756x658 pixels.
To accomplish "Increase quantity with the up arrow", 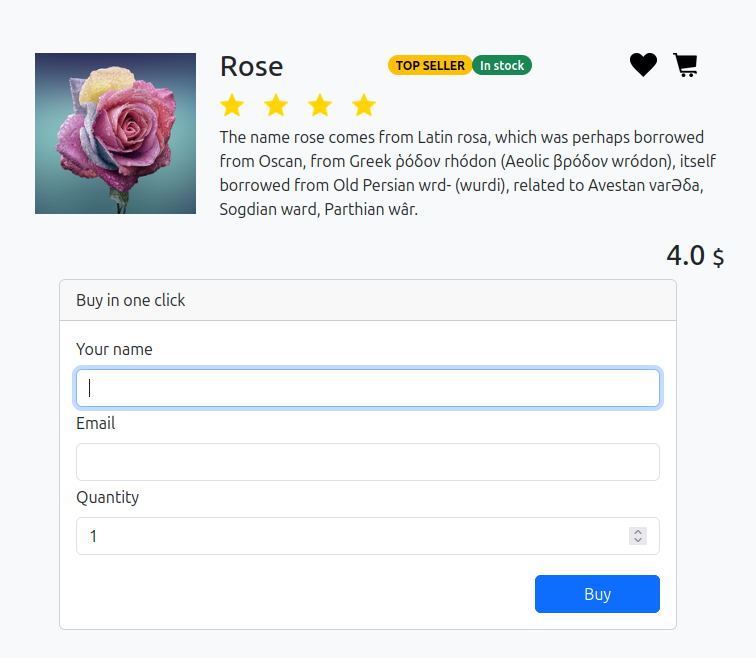I will (638, 532).
